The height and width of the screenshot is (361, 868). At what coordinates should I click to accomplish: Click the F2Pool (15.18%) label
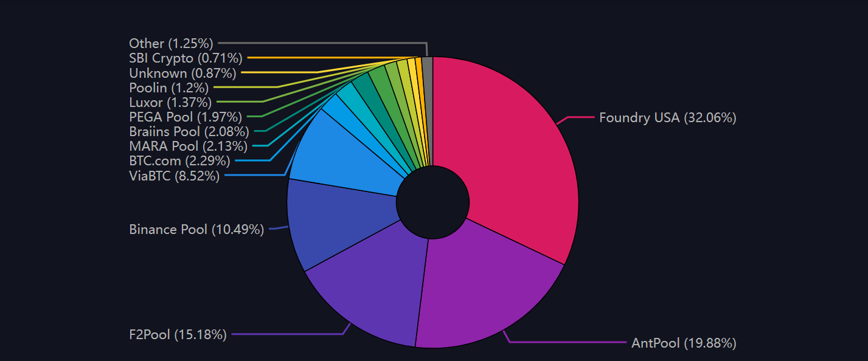click(x=178, y=334)
